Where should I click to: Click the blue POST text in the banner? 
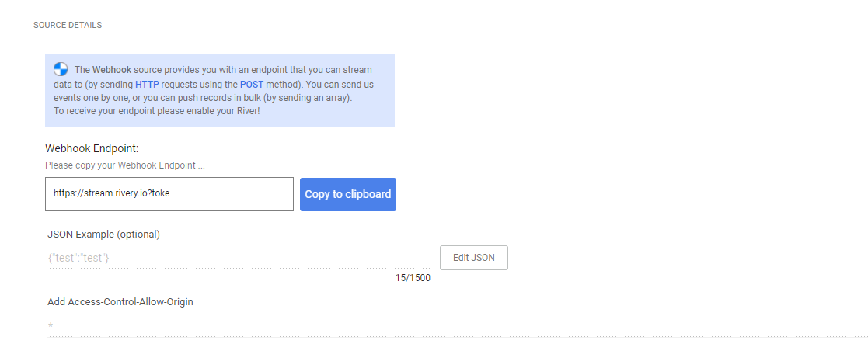click(x=252, y=84)
